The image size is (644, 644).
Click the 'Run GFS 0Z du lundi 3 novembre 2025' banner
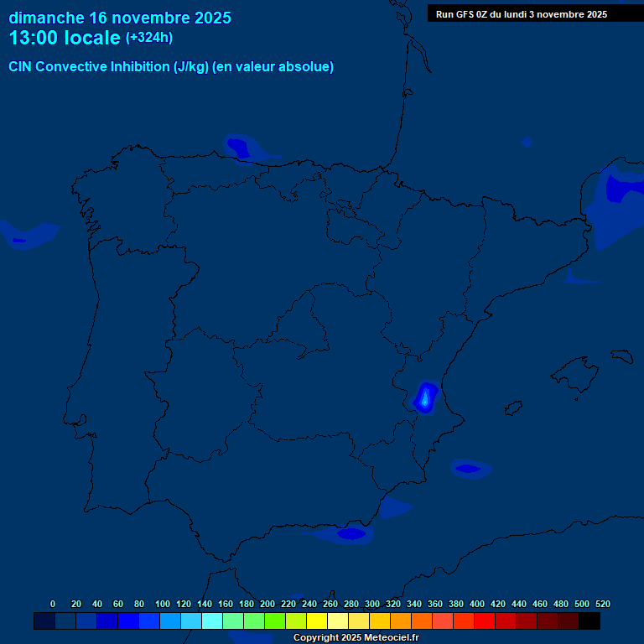click(x=522, y=14)
